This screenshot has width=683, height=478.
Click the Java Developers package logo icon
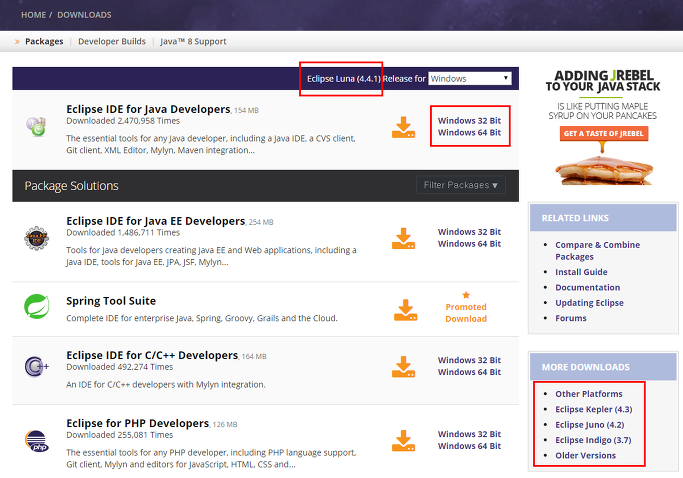pyautogui.click(x=36, y=126)
